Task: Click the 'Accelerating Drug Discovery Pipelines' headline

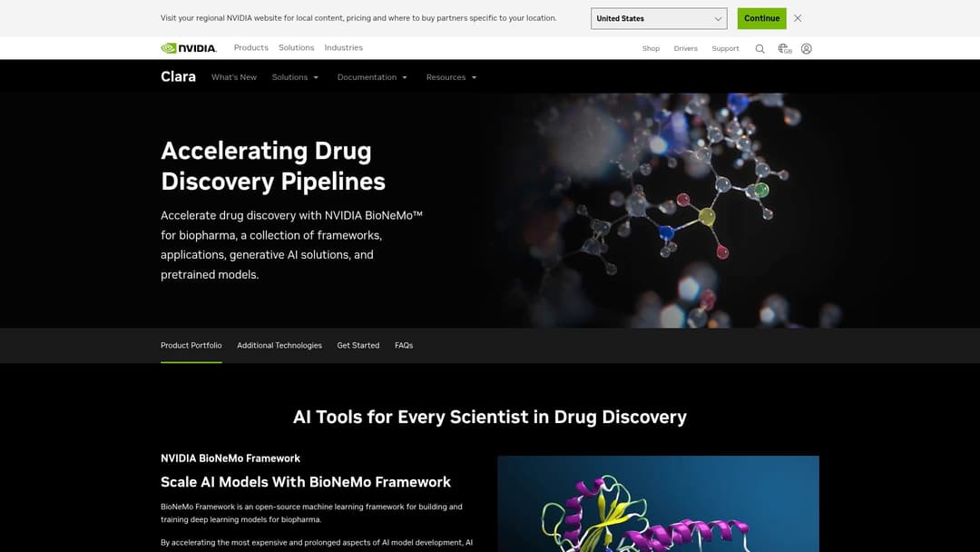Action: 273,165
